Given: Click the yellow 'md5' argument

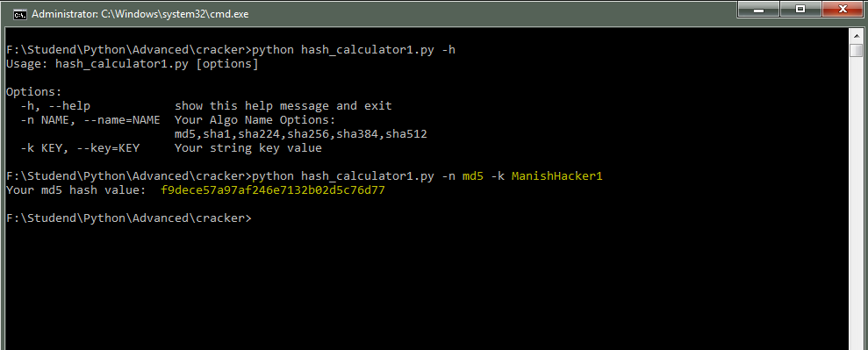Looking at the screenshot, I should (473, 176).
